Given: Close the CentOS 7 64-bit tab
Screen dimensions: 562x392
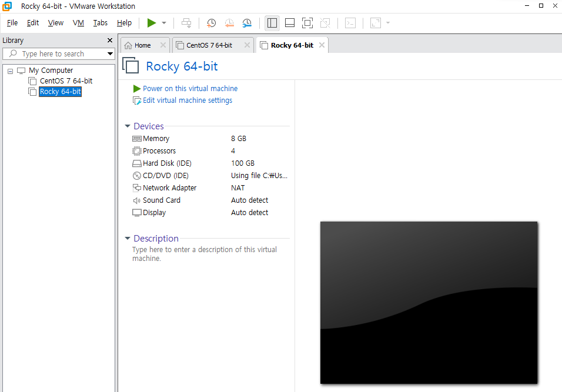Looking at the screenshot, I should [247, 45].
